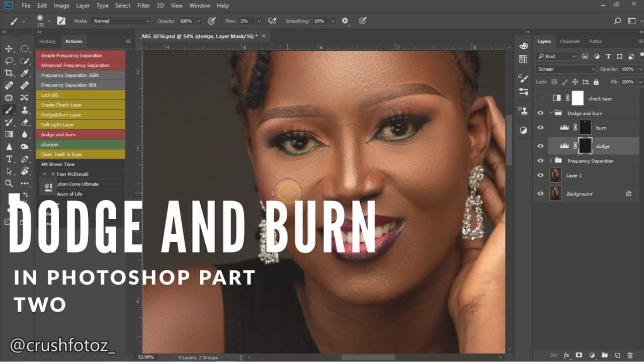Viewport: 644px width, 362px height.
Task: Select the Pen tool
Action: [x=25, y=159]
